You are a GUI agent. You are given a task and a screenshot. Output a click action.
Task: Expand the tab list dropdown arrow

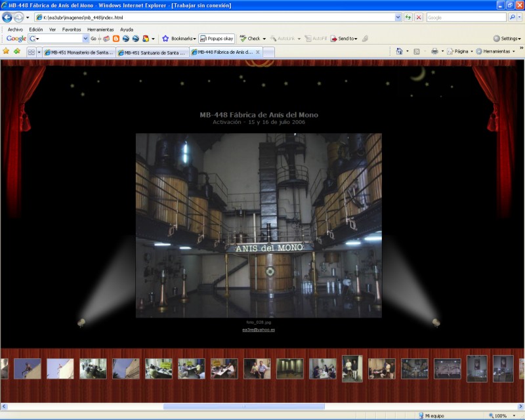coord(39,52)
